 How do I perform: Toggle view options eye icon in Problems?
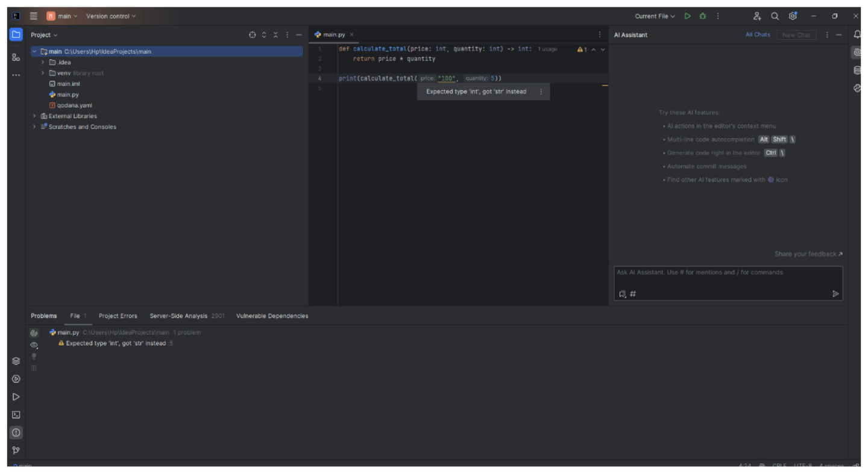tap(34, 345)
